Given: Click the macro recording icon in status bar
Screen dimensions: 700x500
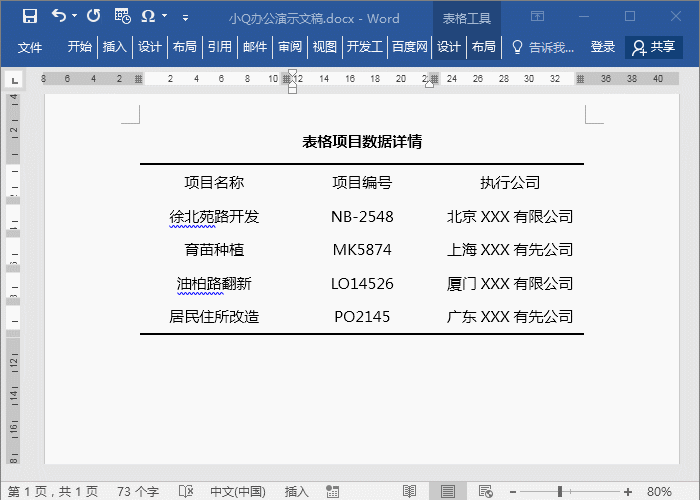Looking at the screenshot, I should tap(333, 492).
